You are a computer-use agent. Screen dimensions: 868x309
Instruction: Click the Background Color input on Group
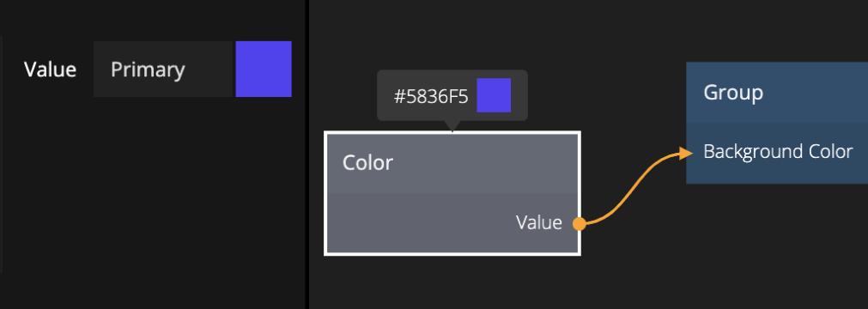point(778,152)
